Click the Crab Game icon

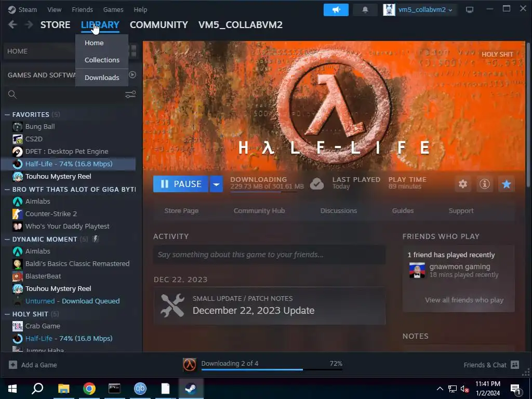18,326
